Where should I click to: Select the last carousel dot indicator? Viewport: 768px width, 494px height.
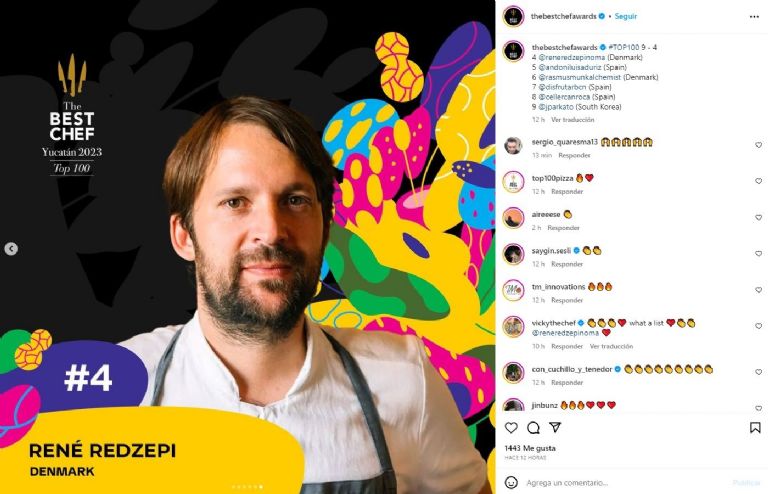point(261,487)
